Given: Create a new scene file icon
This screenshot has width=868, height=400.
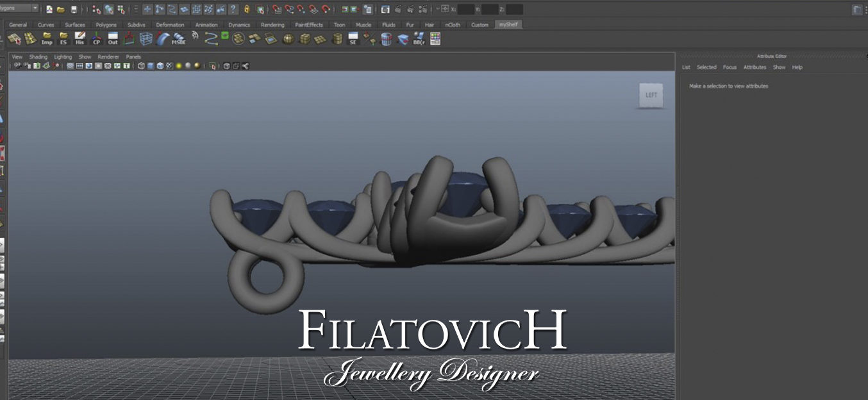Looking at the screenshot, I should (49, 9).
